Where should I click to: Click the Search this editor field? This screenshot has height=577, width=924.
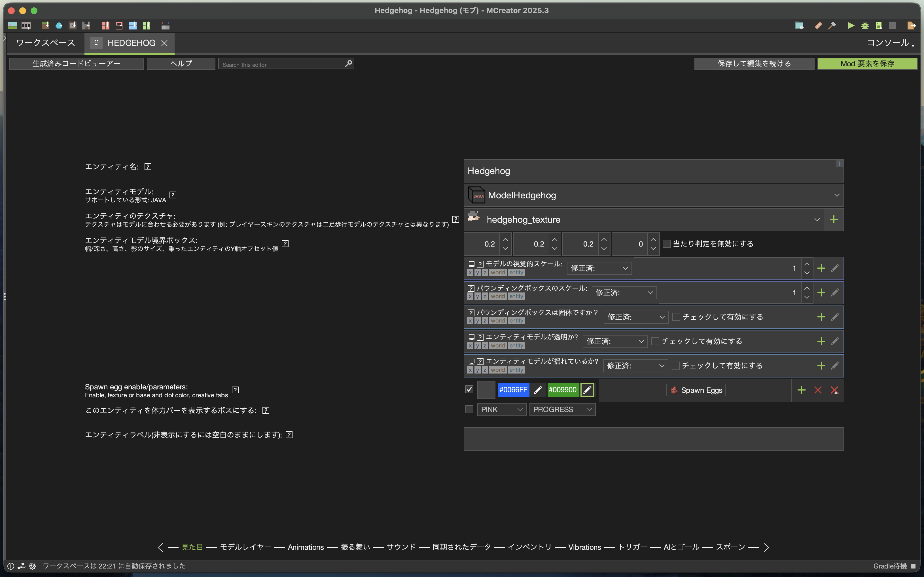(282, 65)
